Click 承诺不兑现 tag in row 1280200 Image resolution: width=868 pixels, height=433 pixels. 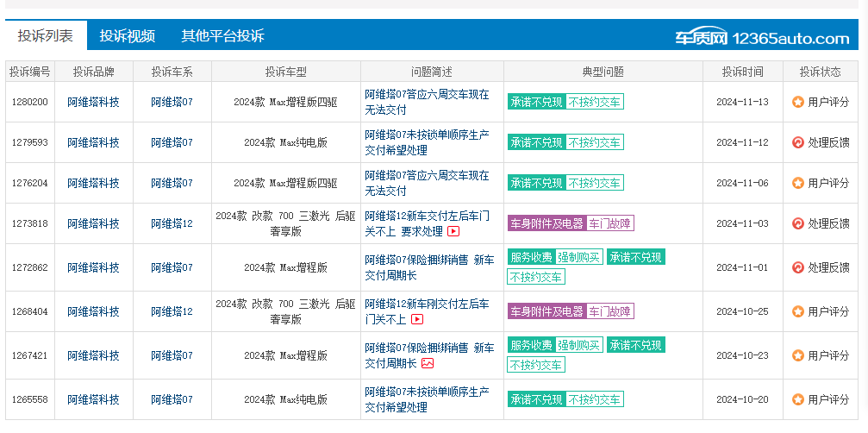tap(536, 102)
